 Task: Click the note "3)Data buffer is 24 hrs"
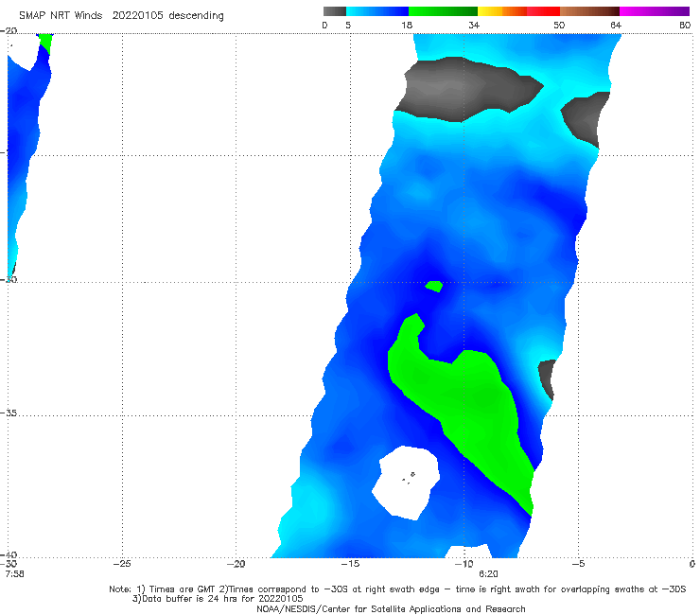218,599
